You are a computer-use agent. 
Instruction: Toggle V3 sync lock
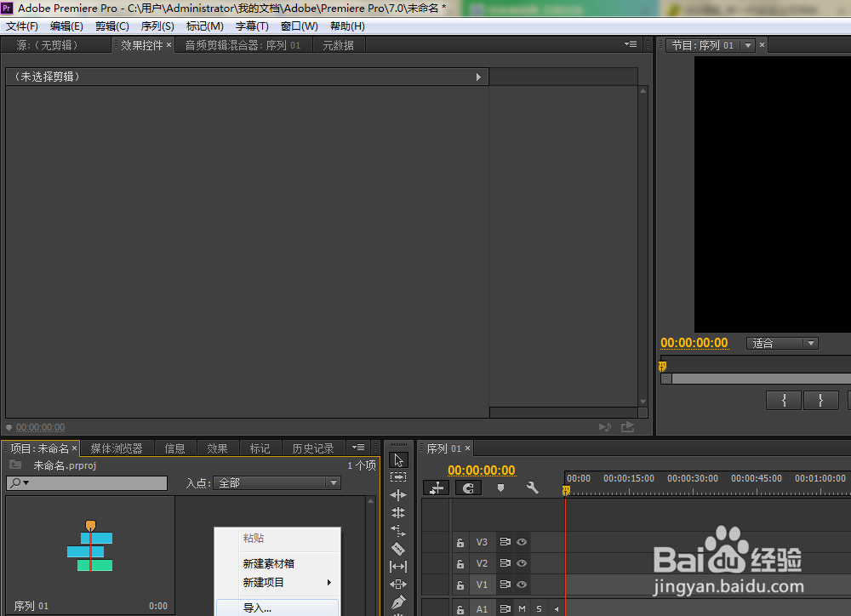pos(505,542)
